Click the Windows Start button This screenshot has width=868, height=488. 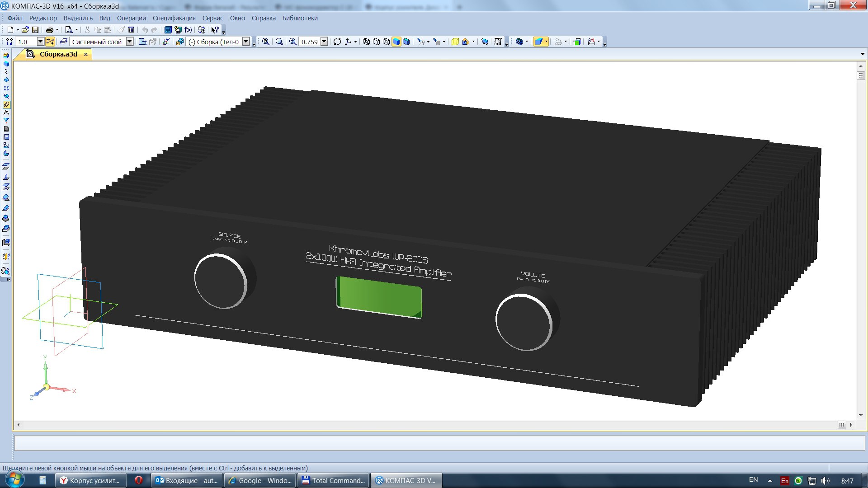click(14, 479)
